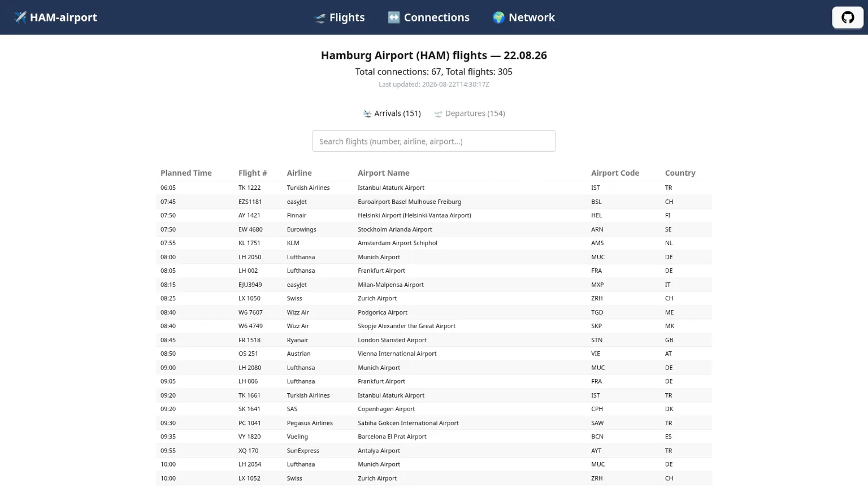Select flight LH 2054
This screenshot has height=488, width=868.
click(250, 464)
